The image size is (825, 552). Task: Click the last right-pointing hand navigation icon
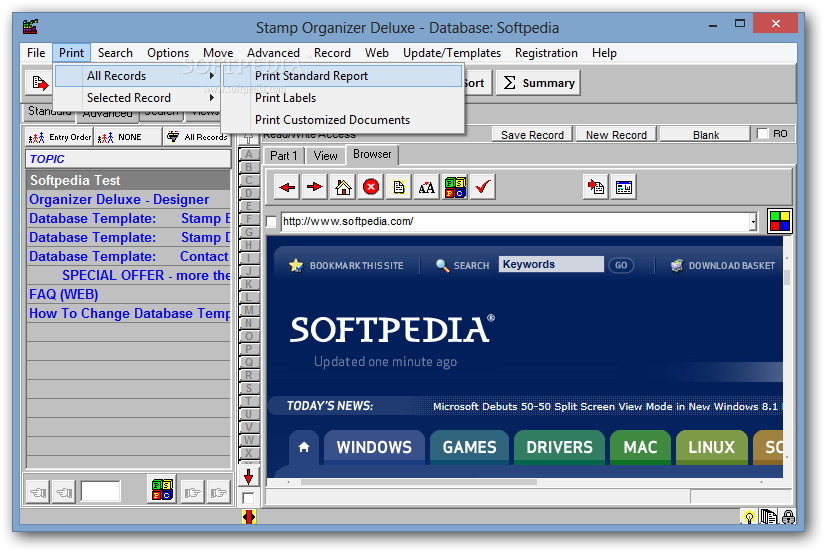coord(218,492)
